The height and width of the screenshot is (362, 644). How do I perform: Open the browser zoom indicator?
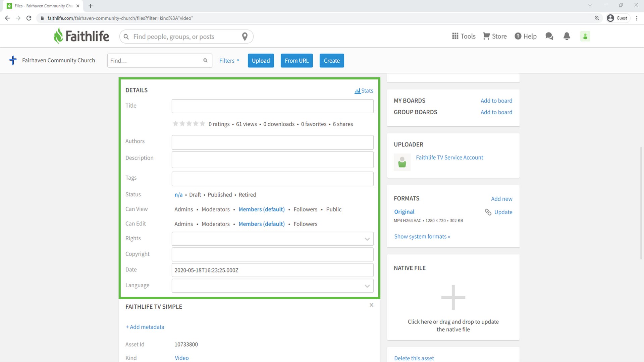point(597,18)
